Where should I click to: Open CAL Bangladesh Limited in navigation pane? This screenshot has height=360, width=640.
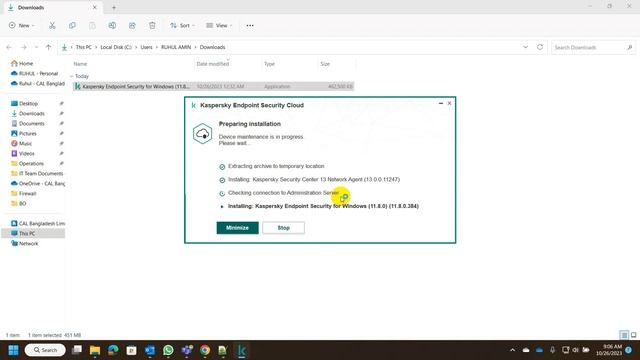coord(38,224)
